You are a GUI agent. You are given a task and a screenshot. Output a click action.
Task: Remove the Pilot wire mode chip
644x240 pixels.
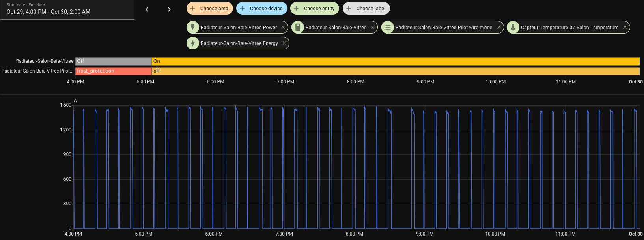(499, 27)
